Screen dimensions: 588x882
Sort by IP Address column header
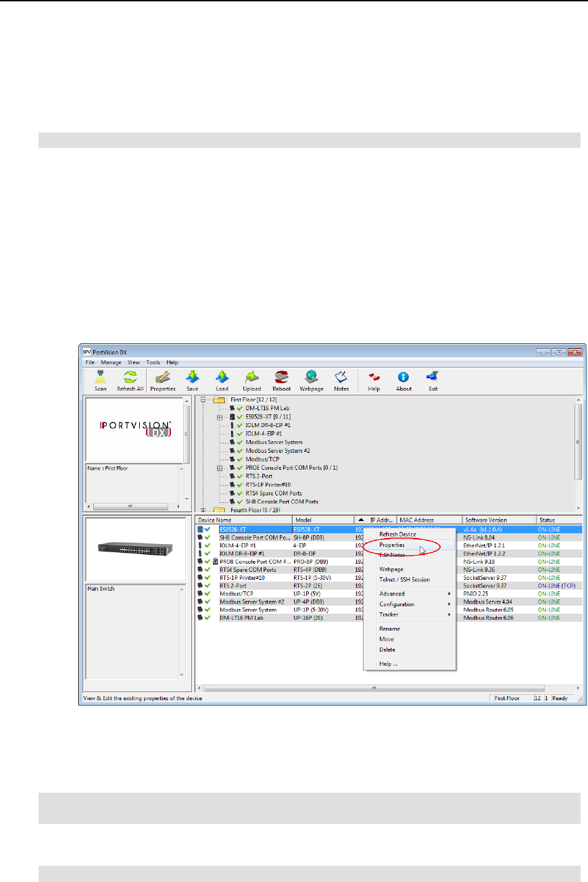[374, 520]
